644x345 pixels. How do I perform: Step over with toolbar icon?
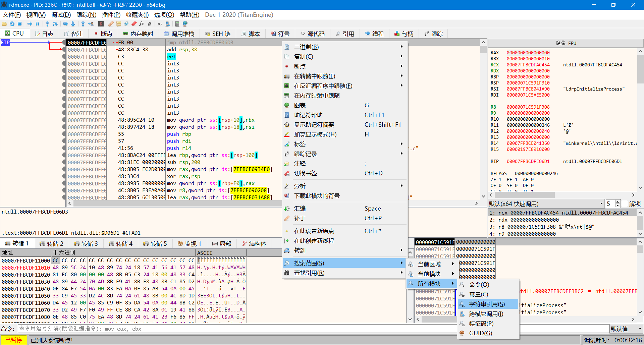[55, 24]
